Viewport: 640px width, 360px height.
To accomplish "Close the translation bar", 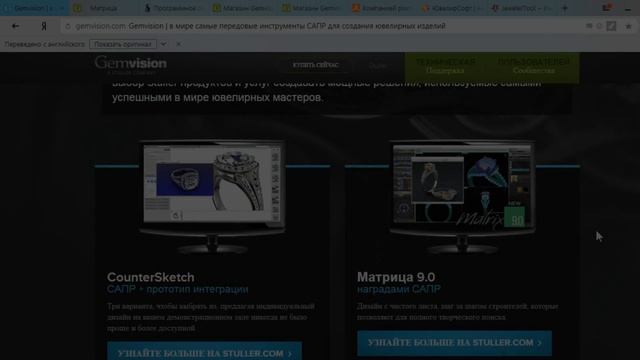I will (x=178, y=44).
